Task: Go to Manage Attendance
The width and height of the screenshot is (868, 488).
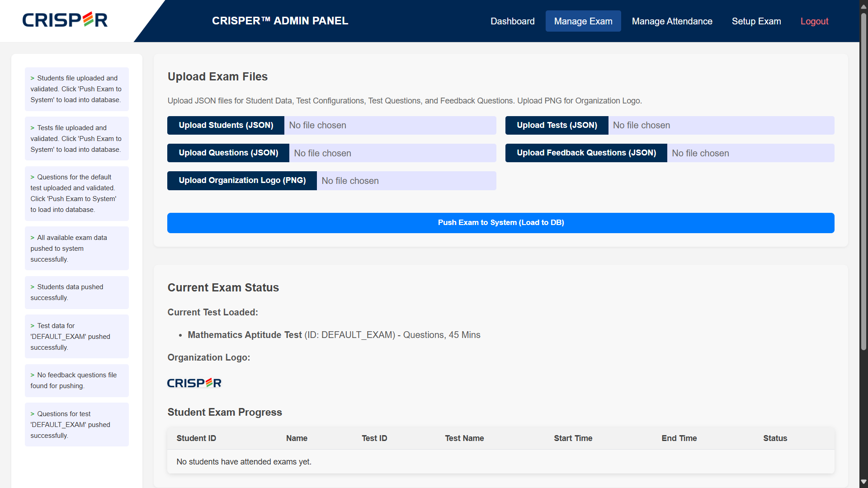Action: click(672, 21)
